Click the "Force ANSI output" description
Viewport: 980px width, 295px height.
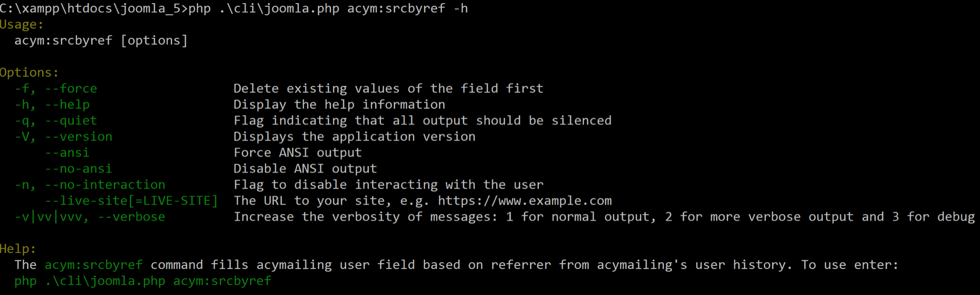pyautogui.click(x=297, y=153)
